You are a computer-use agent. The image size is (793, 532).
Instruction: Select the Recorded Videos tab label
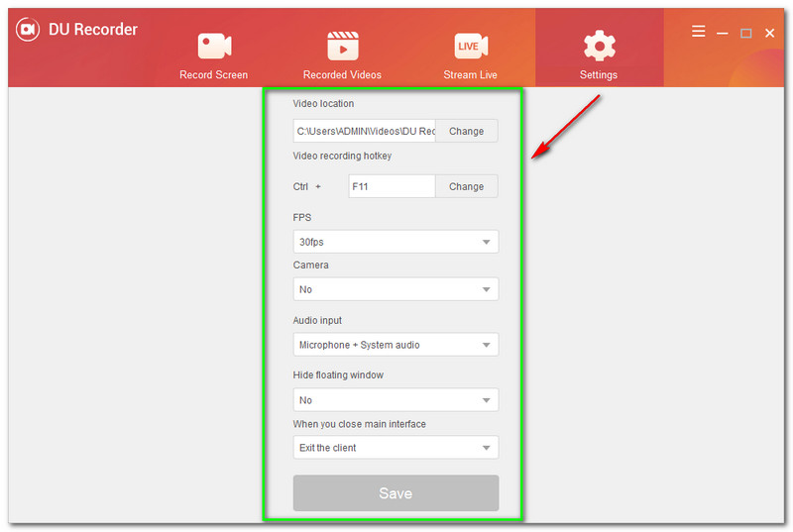tap(342, 75)
